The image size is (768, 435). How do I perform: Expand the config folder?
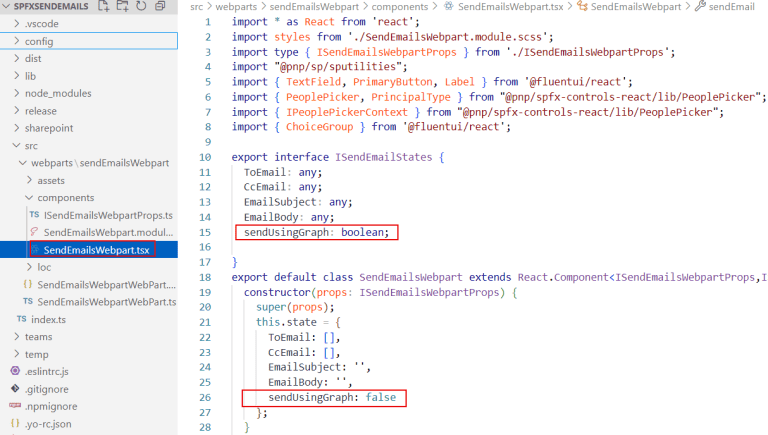39,41
